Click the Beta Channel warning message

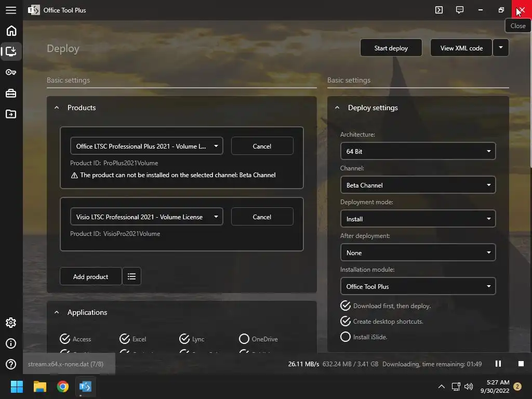[x=173, y=175]
